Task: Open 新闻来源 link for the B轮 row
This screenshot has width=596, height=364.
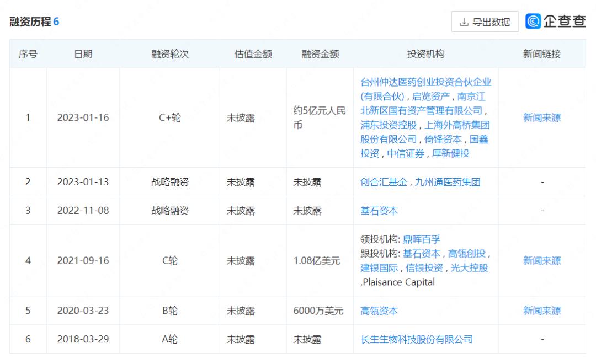Action: click(x=542, y=311)
